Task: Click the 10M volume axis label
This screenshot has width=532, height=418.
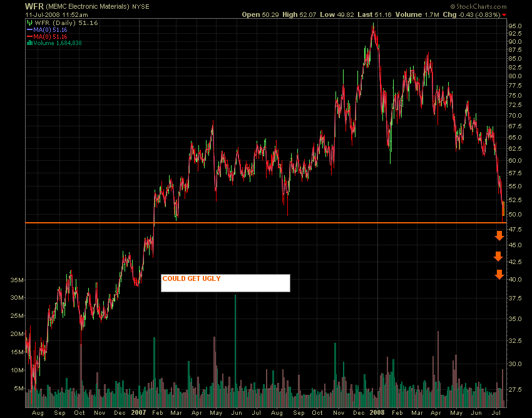Action: click(17, 370)
